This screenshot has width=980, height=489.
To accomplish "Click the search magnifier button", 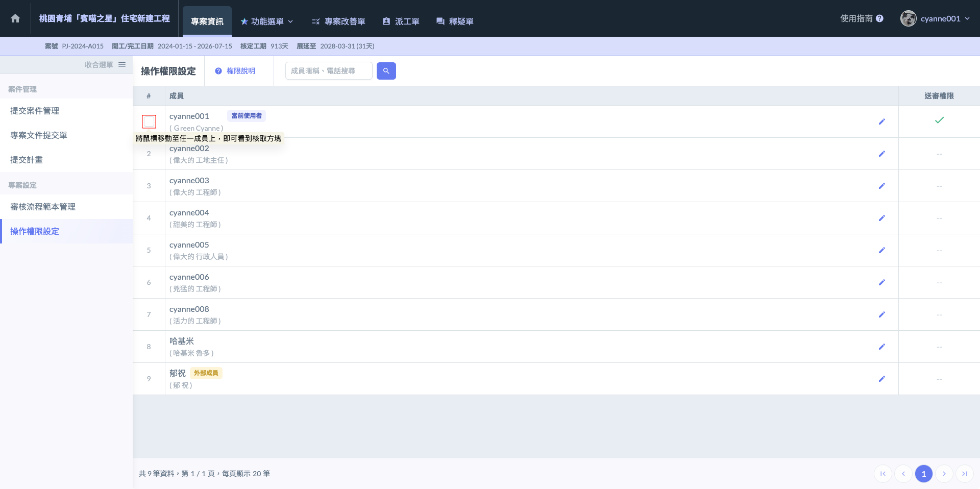I will click(x=386, y=71).
